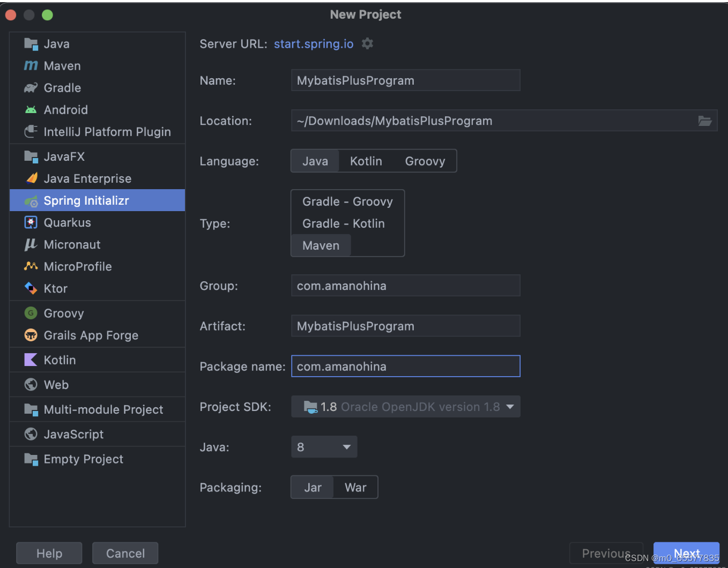728x568 pixels.
Task: Click the Web globe icon
Action: coord(31,385)
